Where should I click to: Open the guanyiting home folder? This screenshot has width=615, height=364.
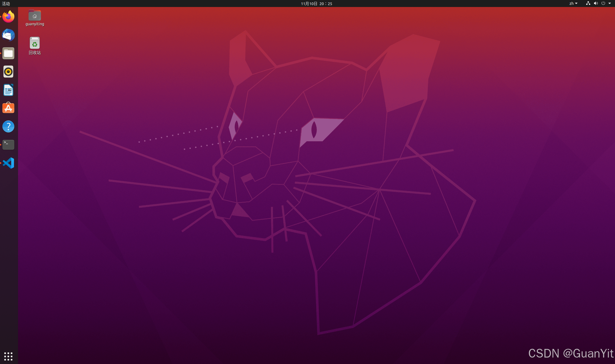pos(35,16)
